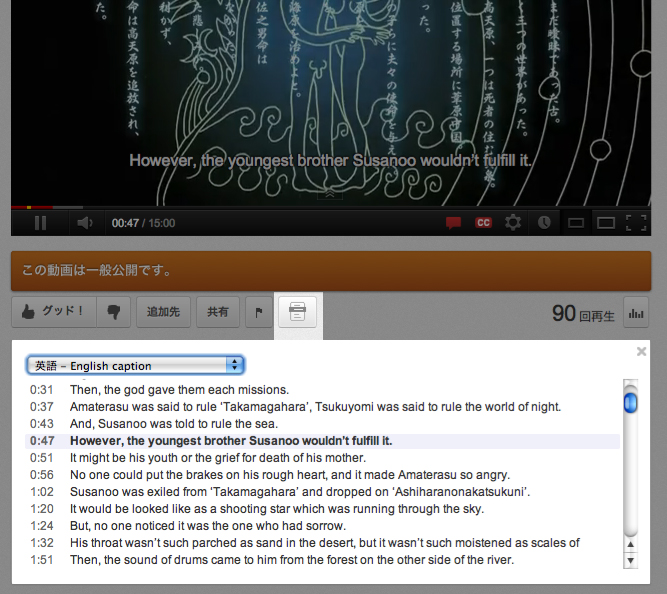Jump to 0:37 Amaterasu Takamagahara line

click(322, 407)
